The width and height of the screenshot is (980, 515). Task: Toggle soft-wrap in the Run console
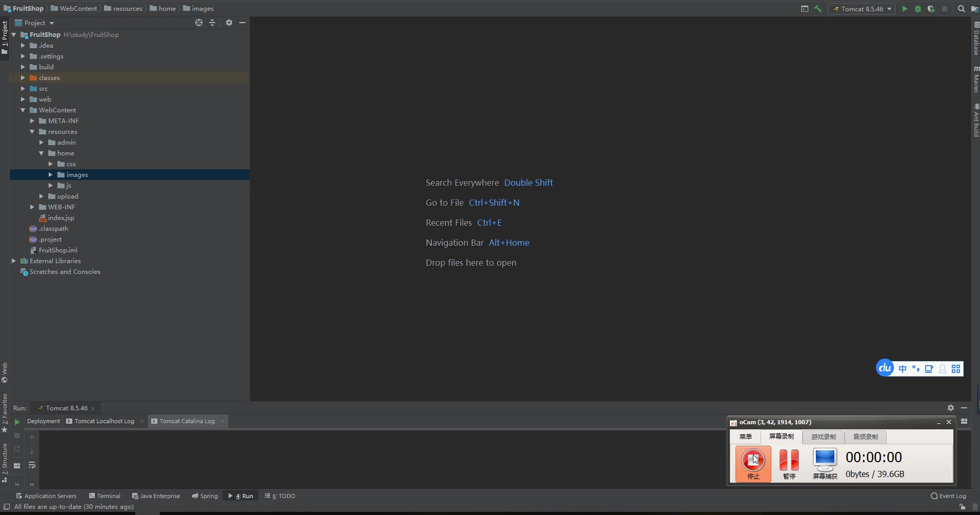pyautogui.click(x=32, y=465)
